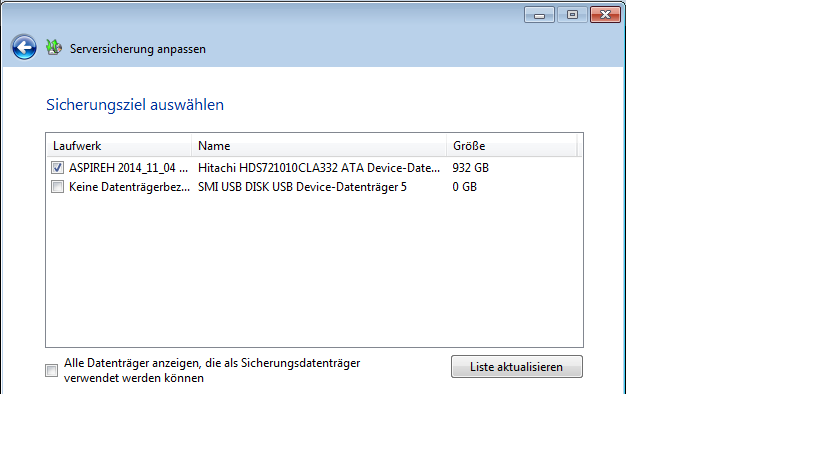Minimize the Serversicherung anpassen window
The height and width of the screenshot is (460, 819).
pos(540,15)
